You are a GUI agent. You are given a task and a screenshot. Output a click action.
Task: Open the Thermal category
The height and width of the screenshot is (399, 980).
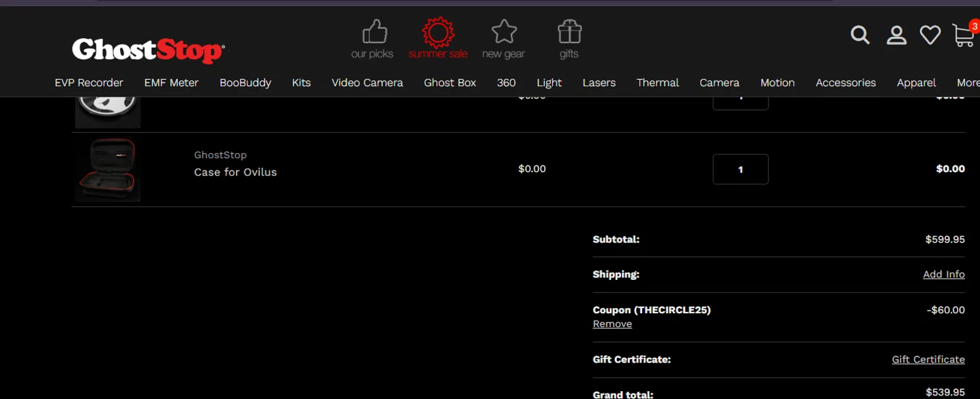coord(658,82)
